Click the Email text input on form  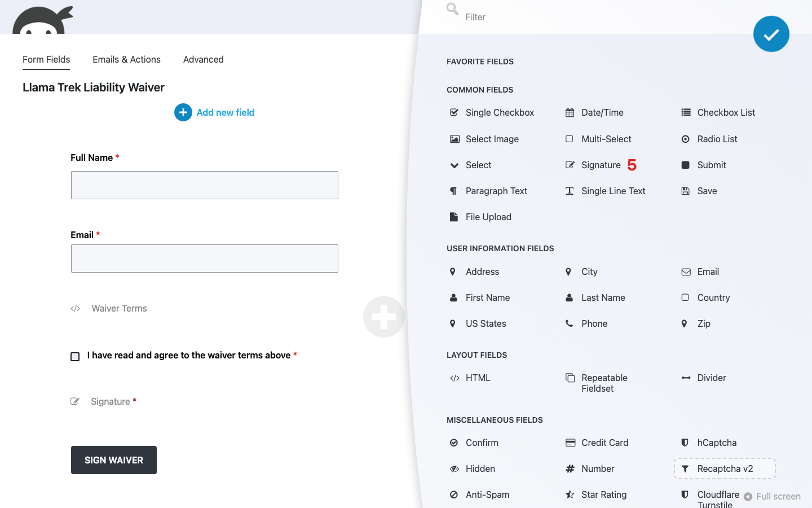point(205,259)
